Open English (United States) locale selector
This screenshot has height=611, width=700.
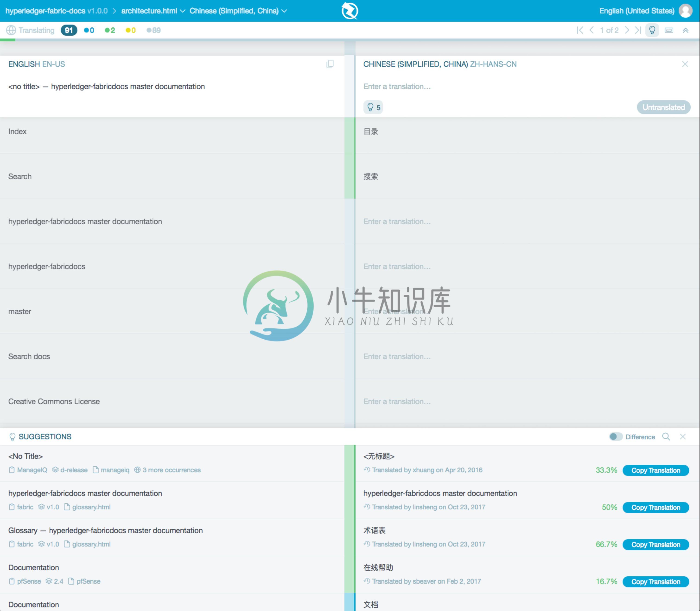pos(637,11)
